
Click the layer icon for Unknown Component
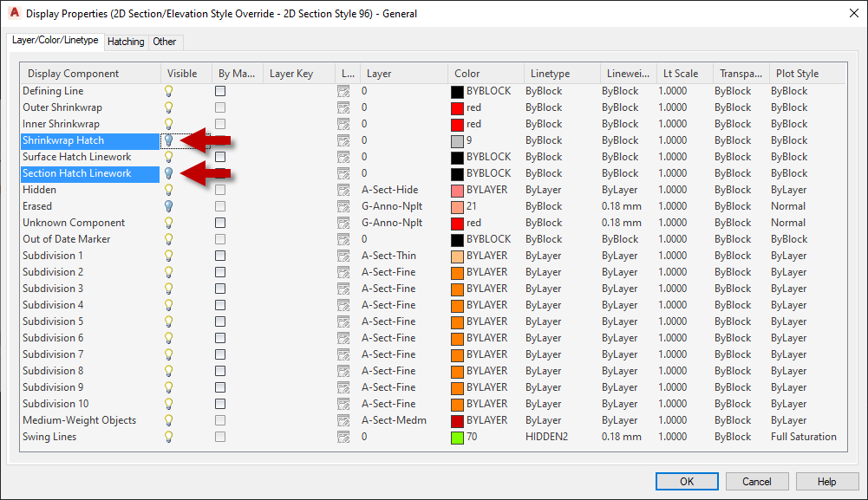tap(345, 222)
